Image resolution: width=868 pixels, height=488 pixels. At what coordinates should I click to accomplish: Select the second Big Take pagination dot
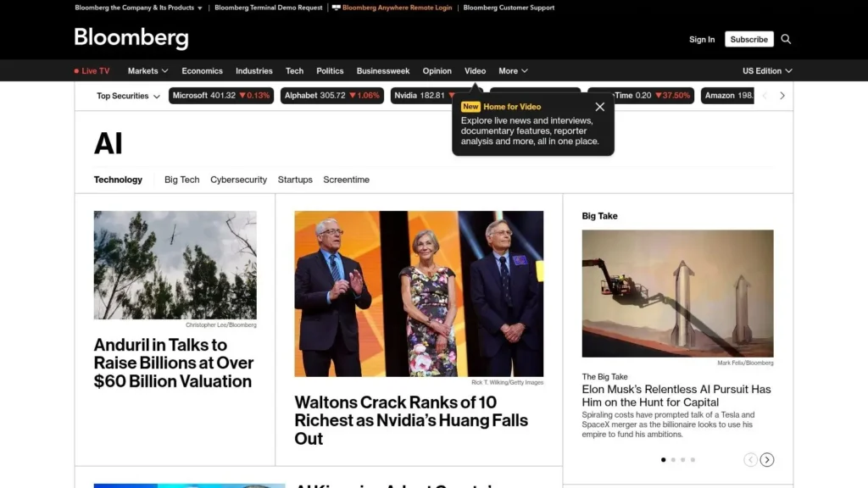(673, 459)
